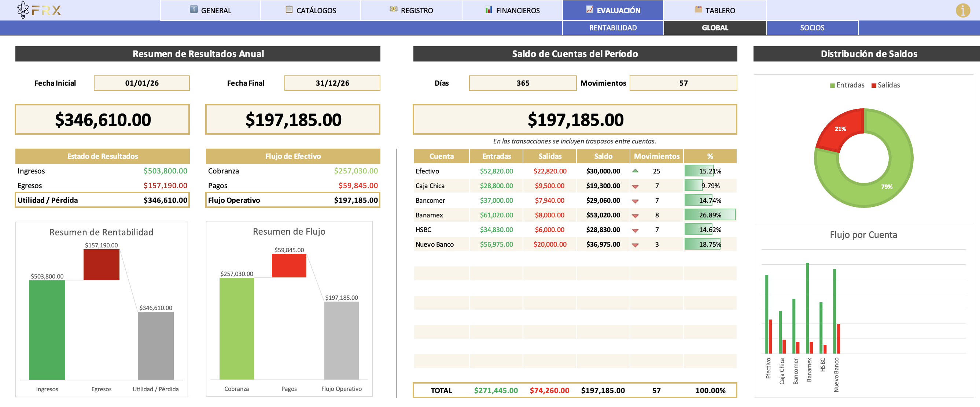The height and width of the screenshot is (407, 980).
Task: Switch to the SOCIOS sub-tab
Action: pyautogui.click(x=812, y=28)
